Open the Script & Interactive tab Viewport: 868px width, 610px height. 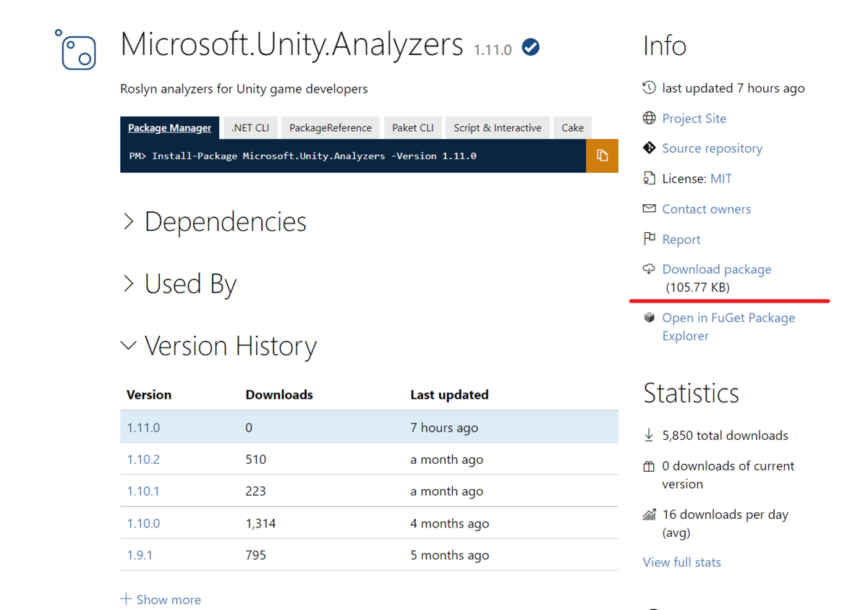[498, 127]
